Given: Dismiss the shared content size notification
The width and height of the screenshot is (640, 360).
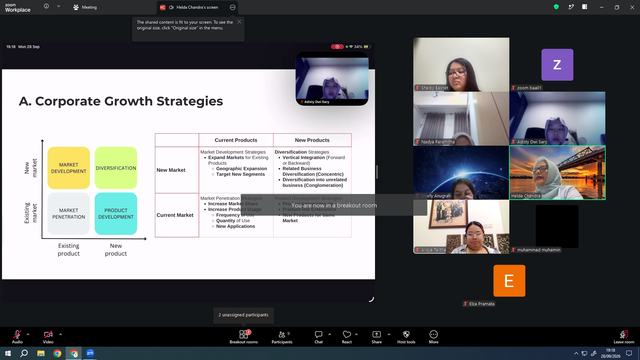Looking at the screenshot, I should point(239,22).
